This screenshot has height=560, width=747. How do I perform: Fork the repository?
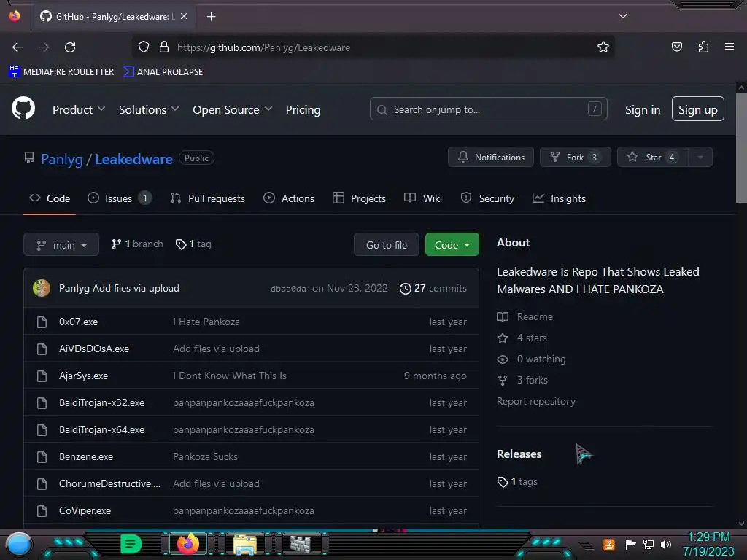pos(575,157)
